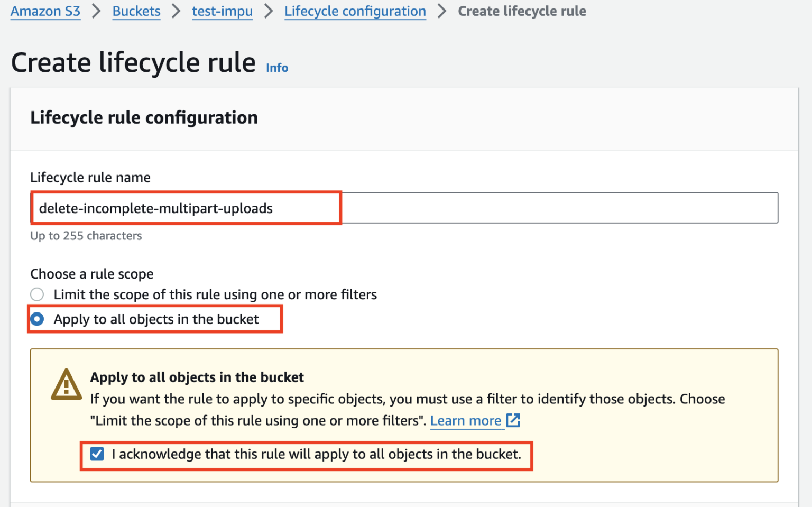Click the 'Up to 255 characters' hint text

pyautogui.click(x=86, y=236)
